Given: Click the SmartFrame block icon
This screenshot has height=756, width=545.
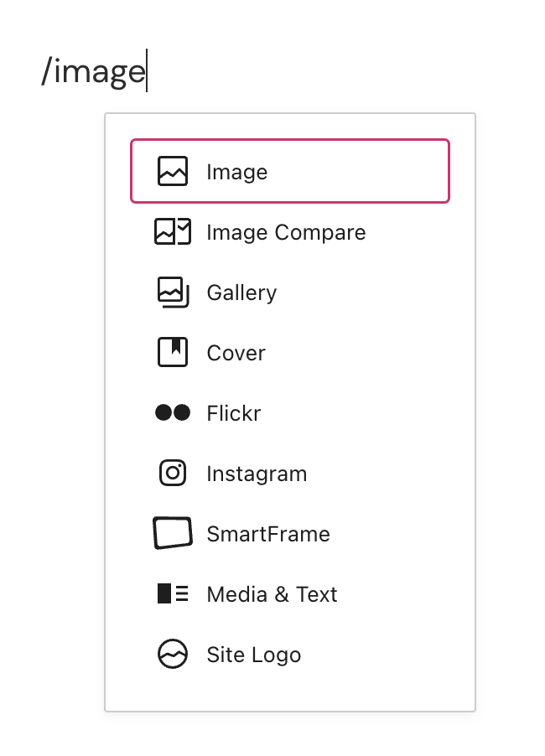Looking at the screenshot, I should 173,533.
